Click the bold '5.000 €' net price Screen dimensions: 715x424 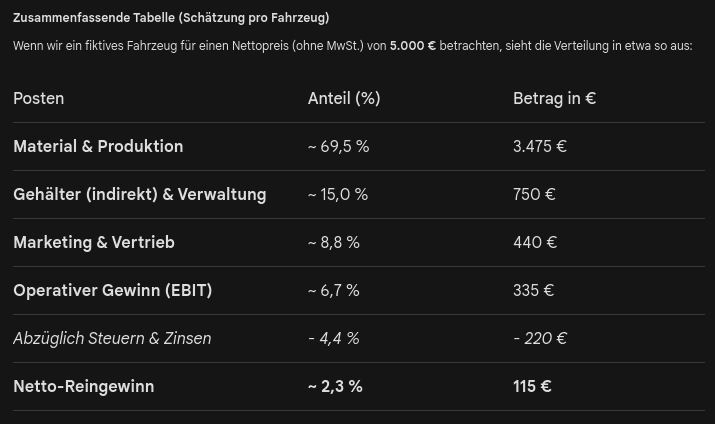(x=412, y=46)
